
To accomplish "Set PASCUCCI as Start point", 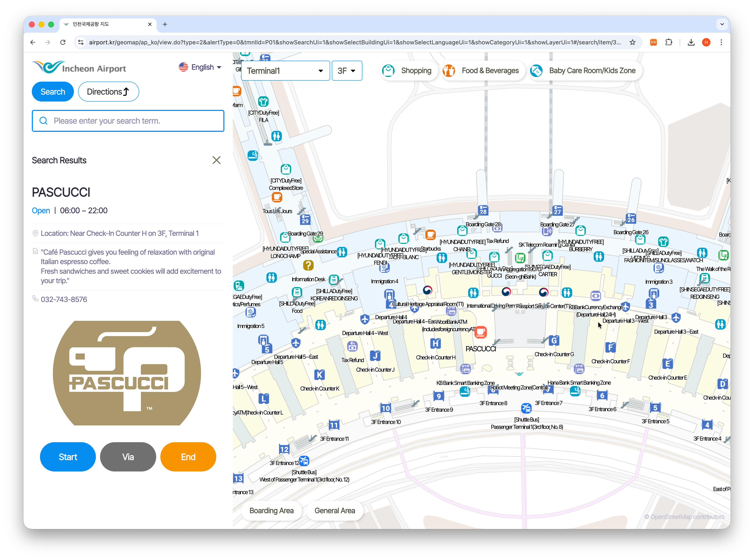I will coord(68,457).
